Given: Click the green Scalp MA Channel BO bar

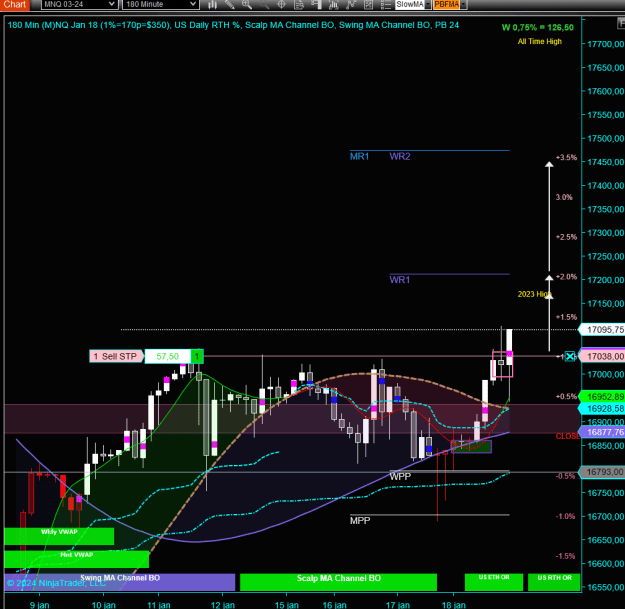Looking at the screenshot, I should [338, 582].
